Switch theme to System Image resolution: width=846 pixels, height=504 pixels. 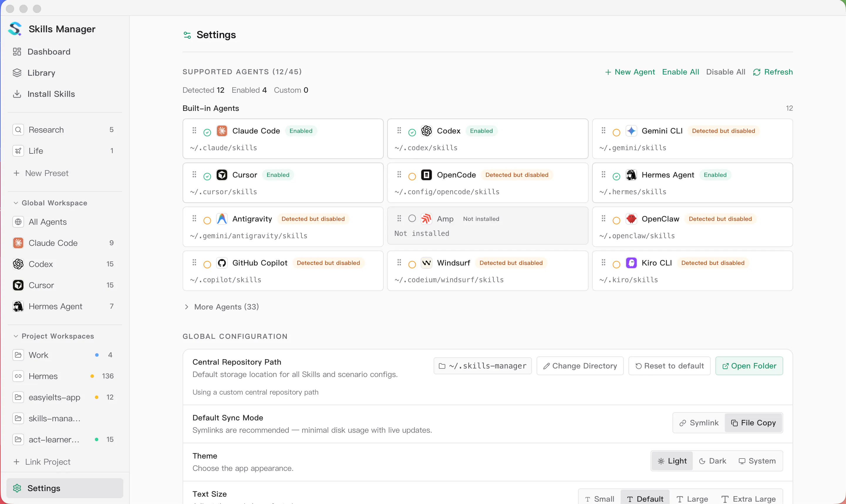pos(757,461)
